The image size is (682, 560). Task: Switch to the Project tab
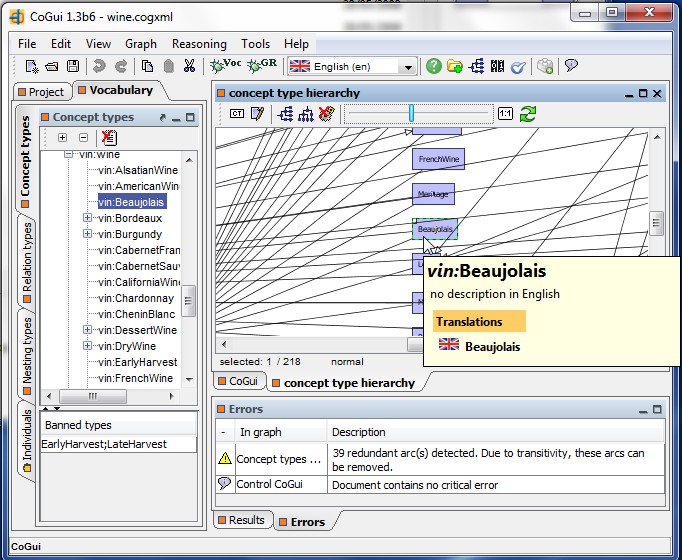(42, 92)
